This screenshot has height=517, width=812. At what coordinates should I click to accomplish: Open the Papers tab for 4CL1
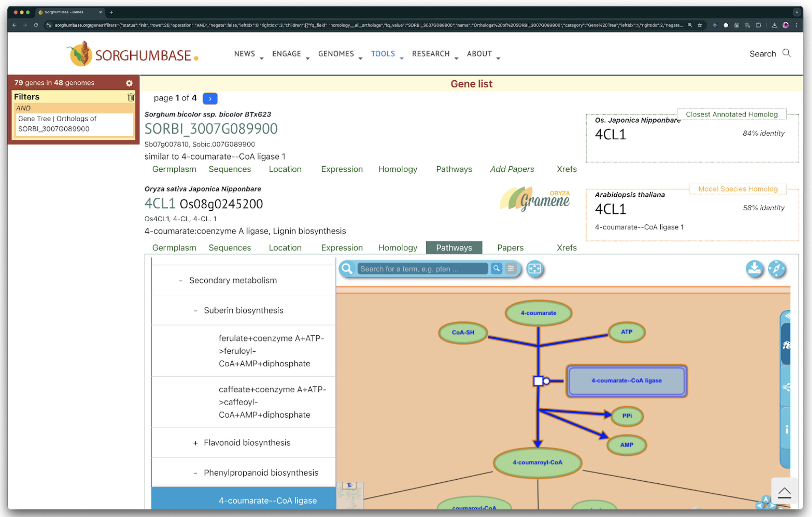coord(510,248)
